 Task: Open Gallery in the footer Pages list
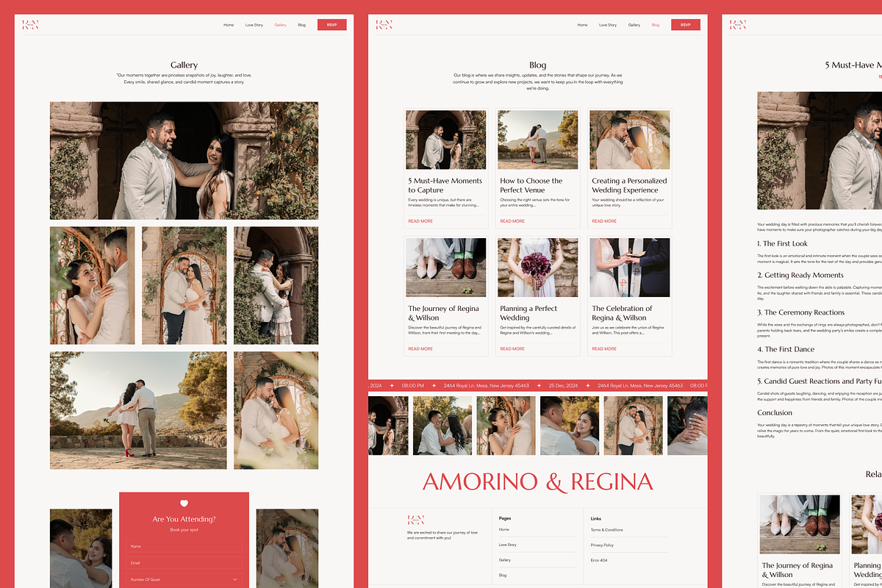coord(505,560)
